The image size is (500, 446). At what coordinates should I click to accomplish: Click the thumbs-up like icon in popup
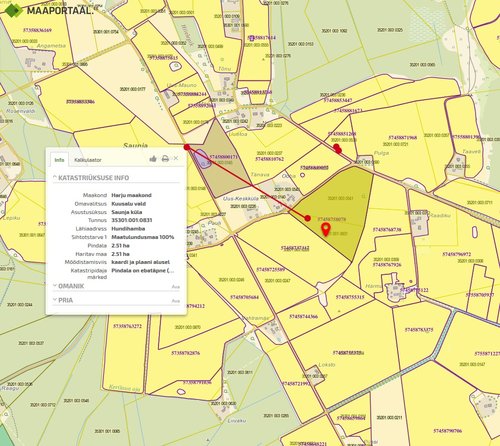point(153,159)
